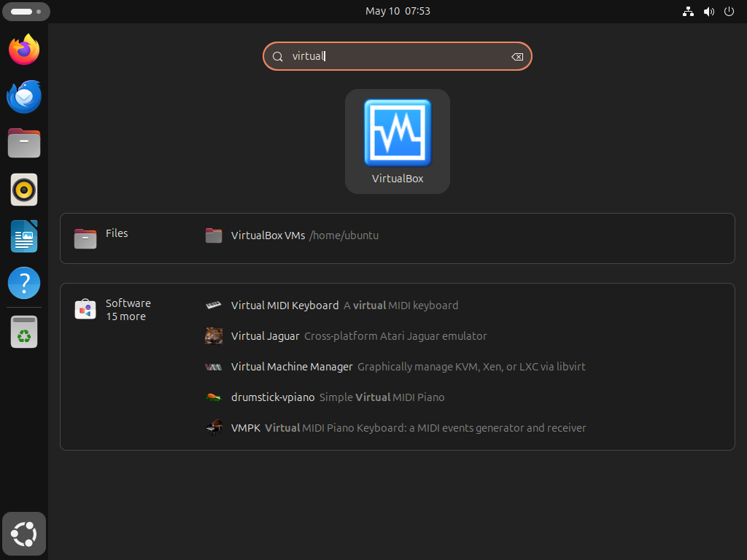Viewport: 747px width, 560px height.
Task: Open the clock showing May 10 07:53
Action: [398, 12]
